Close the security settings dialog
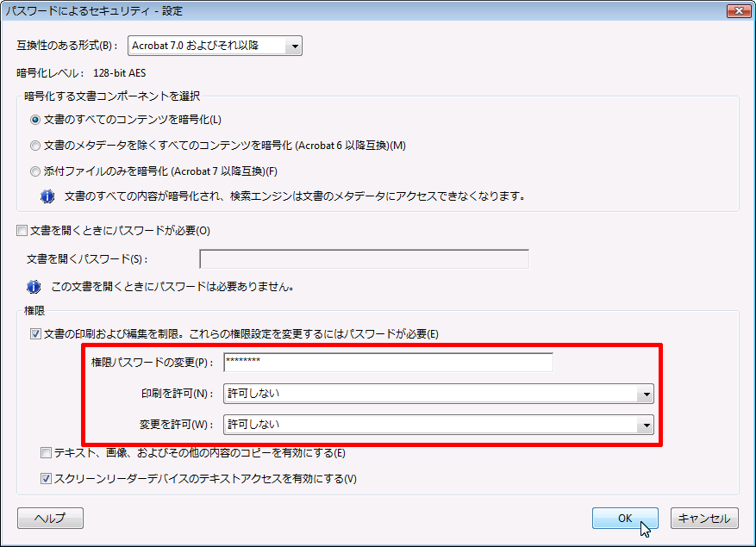 [739, 10]
